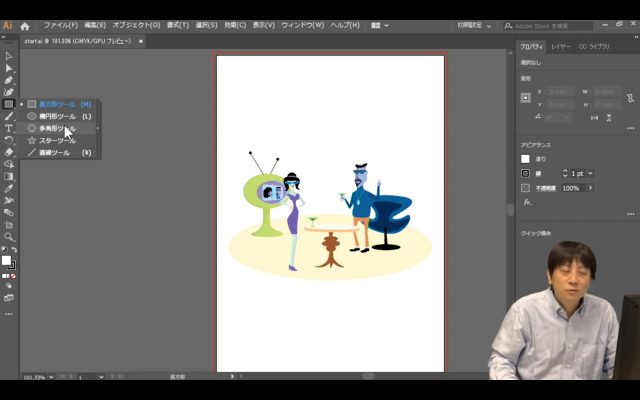Switch to the レイヤー panel tab
The image size is (640, 400).
(x=560, y=47)
